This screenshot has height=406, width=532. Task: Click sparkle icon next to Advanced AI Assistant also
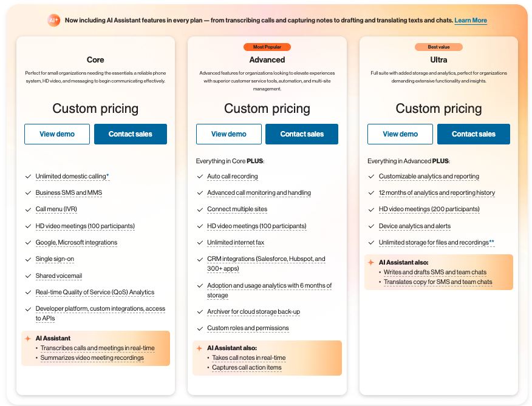coord(199,348)
